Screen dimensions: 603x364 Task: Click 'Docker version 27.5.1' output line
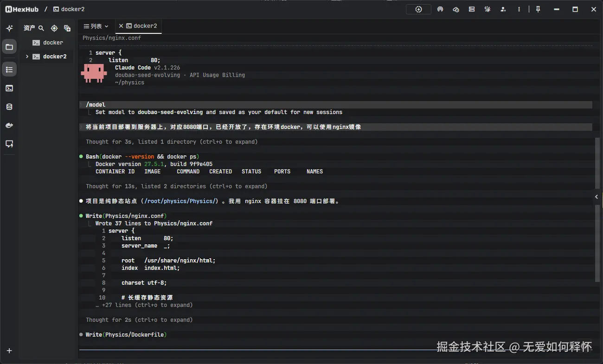[154, 164]
